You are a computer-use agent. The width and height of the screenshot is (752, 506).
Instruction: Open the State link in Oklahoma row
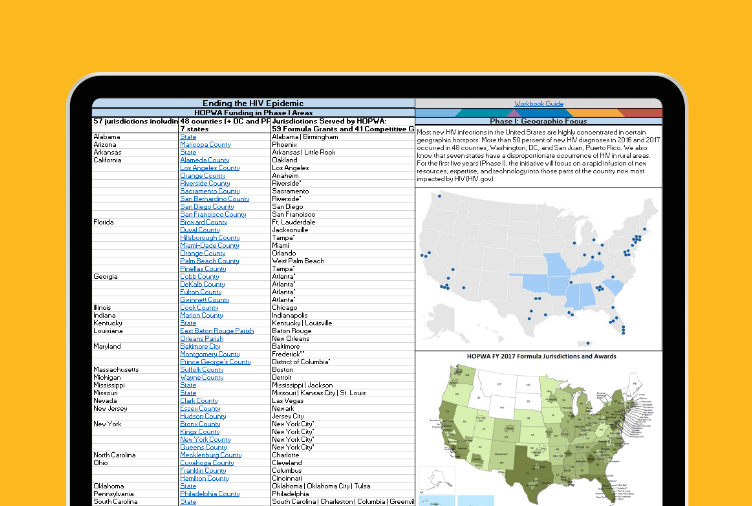point(188,486)
